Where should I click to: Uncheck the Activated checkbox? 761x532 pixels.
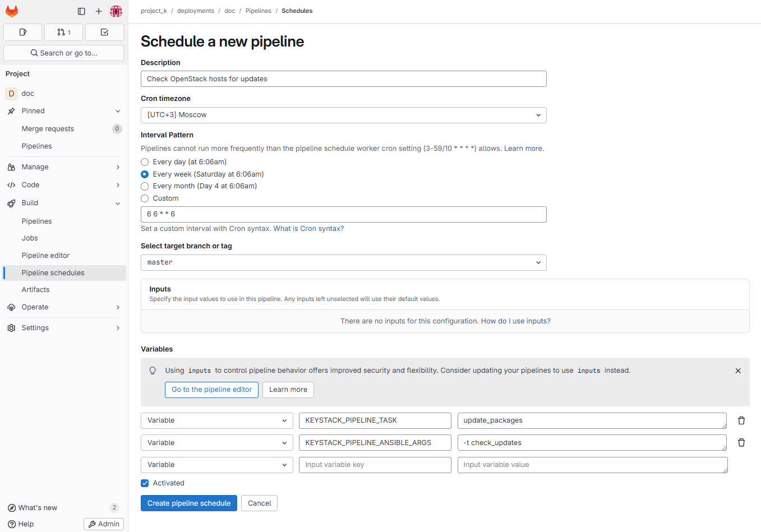coord(145,483)
